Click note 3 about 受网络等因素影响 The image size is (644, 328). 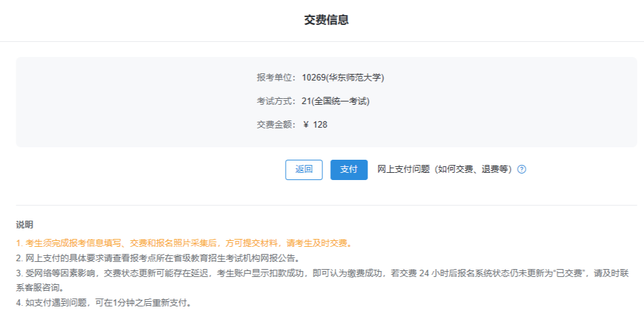322,280
